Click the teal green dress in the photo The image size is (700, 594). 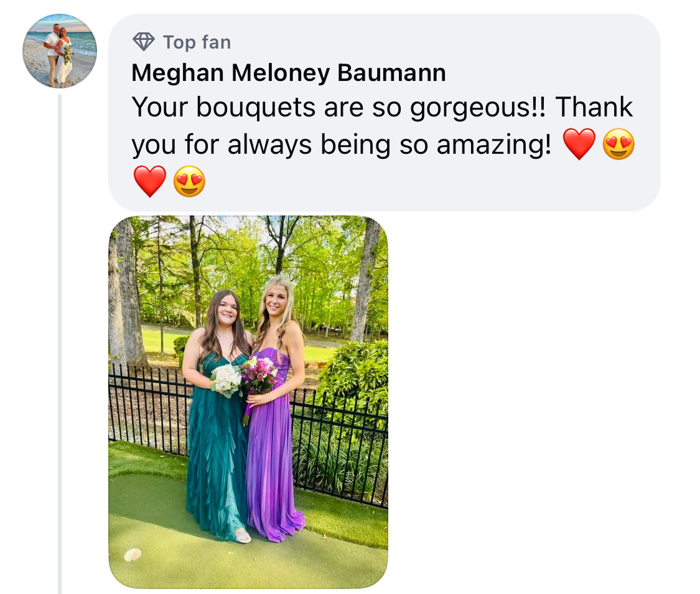[217, 446]
